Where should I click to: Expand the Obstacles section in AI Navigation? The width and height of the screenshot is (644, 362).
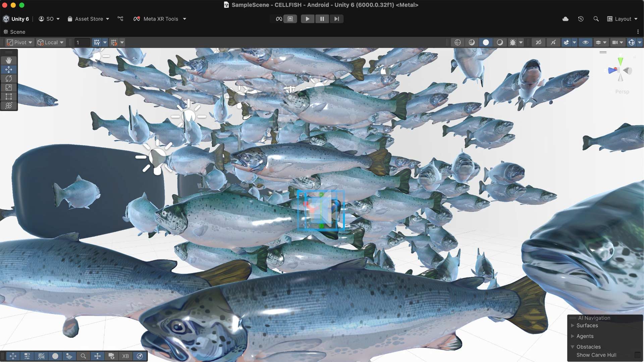[573, 347]
